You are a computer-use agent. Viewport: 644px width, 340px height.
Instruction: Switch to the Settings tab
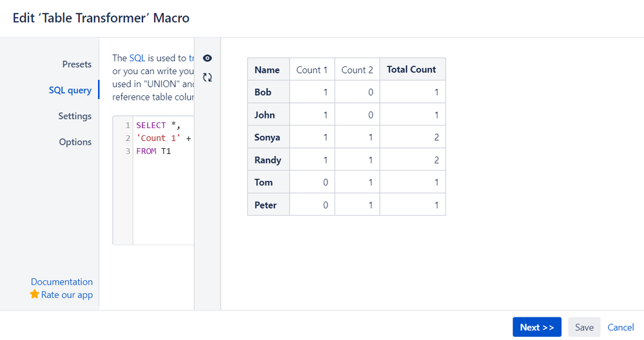click(x=75, y=116)
